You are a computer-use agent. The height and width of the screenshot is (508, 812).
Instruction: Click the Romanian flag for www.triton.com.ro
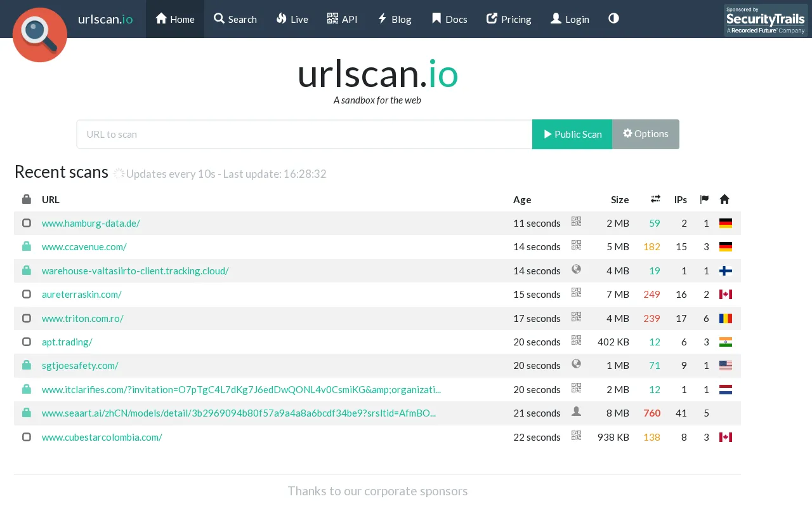(726, 318)
